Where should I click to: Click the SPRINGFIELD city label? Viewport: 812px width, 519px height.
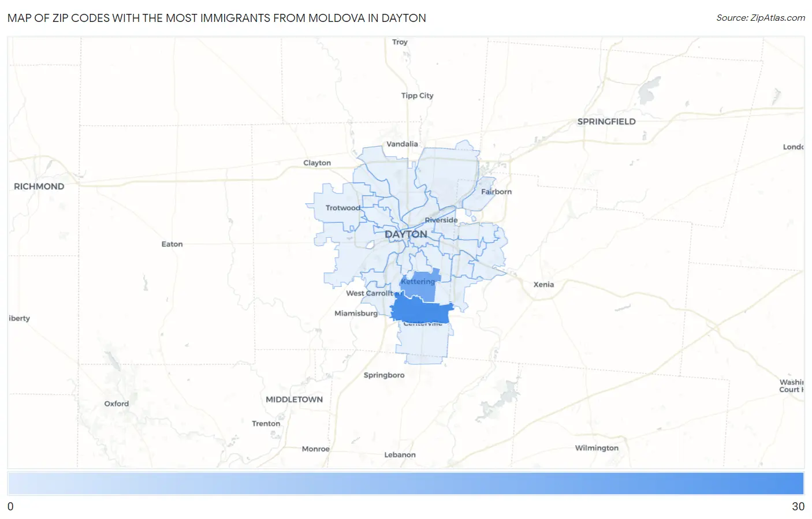(606, 121)
